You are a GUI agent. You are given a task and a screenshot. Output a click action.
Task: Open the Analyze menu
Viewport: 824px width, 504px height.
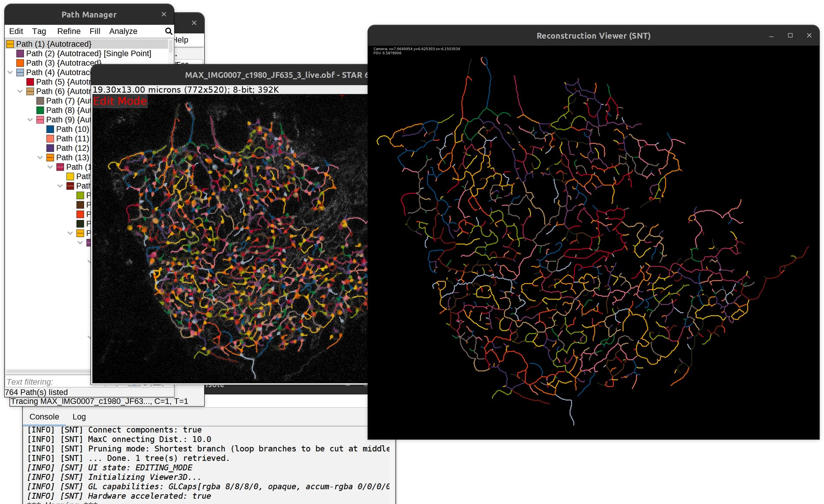coord(123,31)
